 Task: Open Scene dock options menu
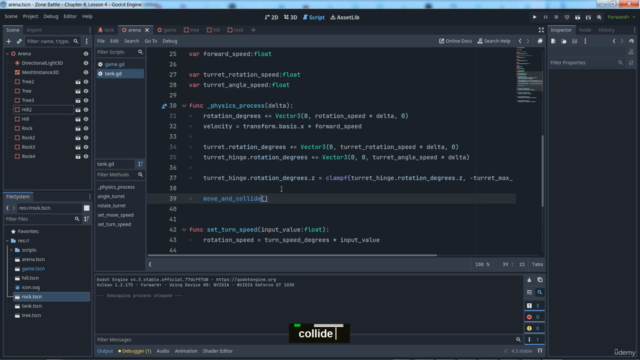click(x=87, y=41)
